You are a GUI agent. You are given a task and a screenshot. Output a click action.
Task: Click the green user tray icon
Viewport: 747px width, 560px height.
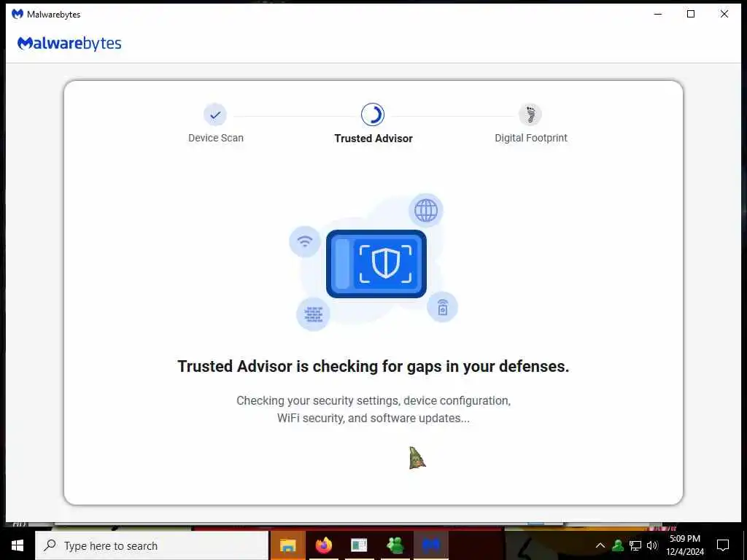pyautogui.click(x=618, y=545)
